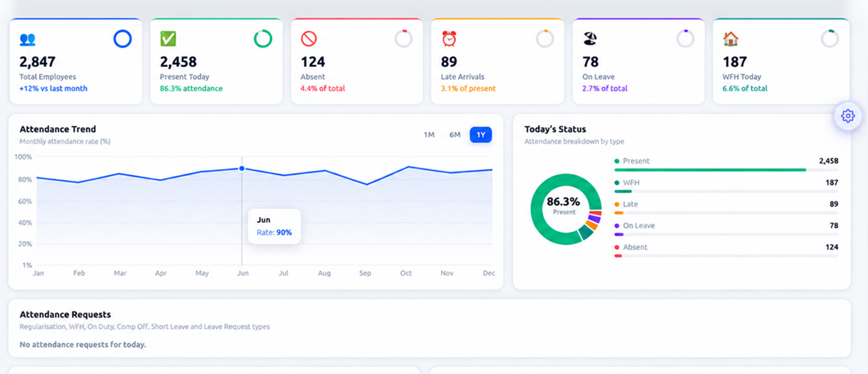The image size is (868, 374).
Task: Click the Attendance Requests heading
Action: [x=65, y=314]
